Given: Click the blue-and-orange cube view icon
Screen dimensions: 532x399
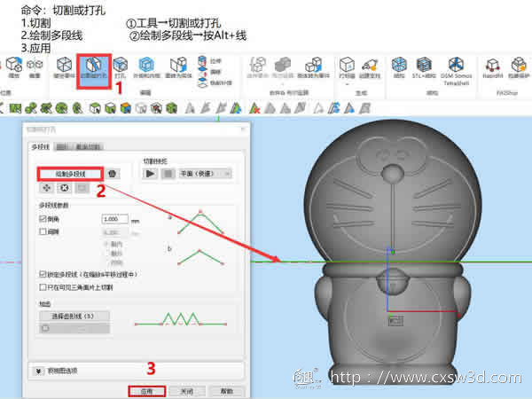Looking at the screenshot, I should (126, 108).
